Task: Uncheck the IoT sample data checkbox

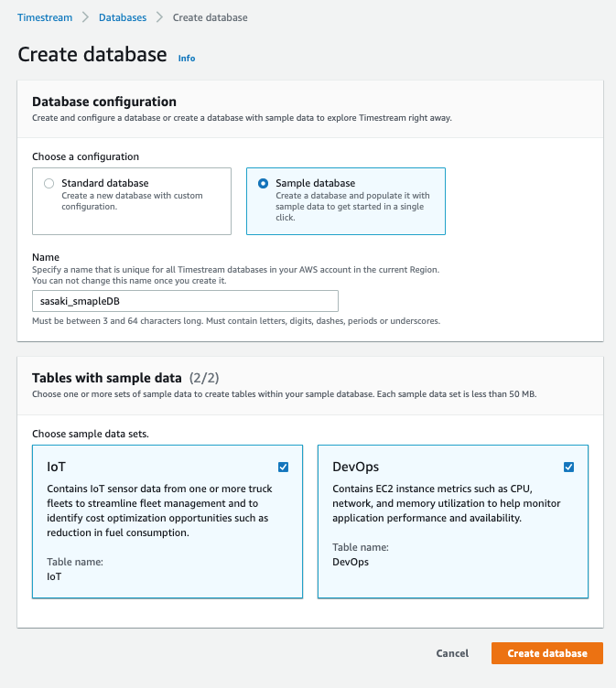Action: point(284,467)
